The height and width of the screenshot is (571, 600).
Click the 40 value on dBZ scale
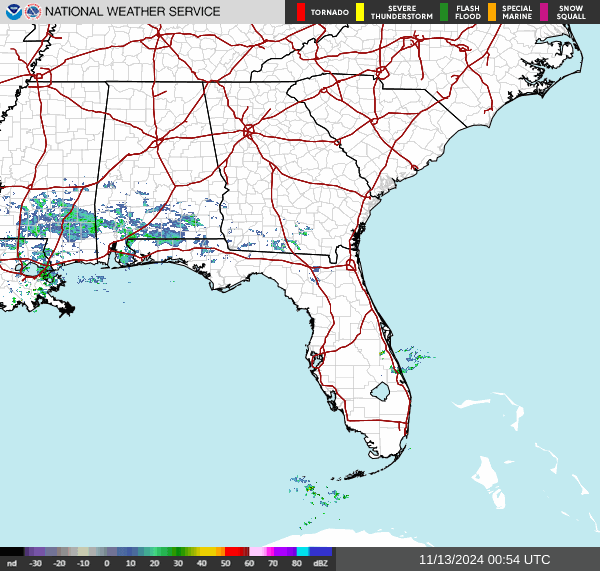(202, 563)
